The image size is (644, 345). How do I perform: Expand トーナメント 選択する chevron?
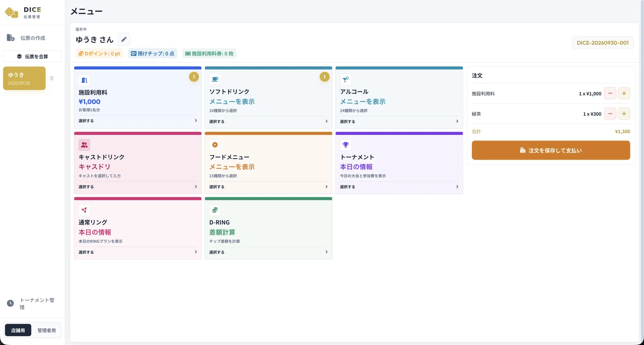[457, 187]
